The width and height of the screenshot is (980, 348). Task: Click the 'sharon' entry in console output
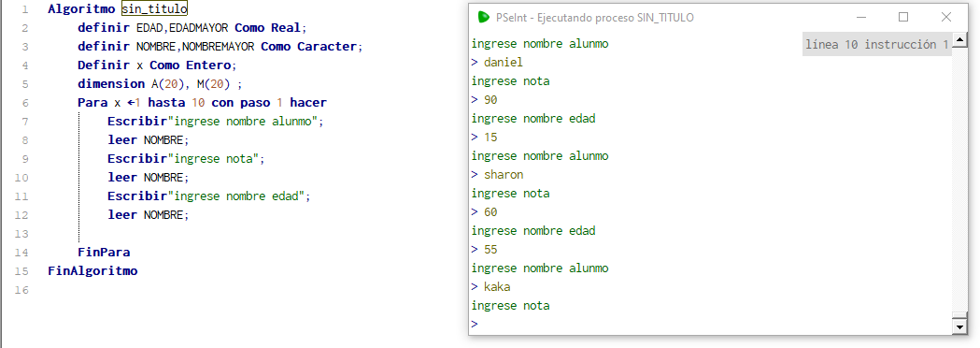tap(504, 175)
